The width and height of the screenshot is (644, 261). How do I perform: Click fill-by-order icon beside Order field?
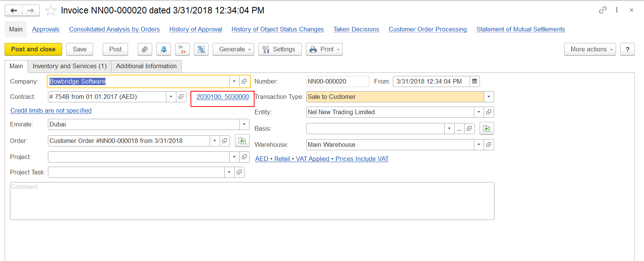coord(242,141)
